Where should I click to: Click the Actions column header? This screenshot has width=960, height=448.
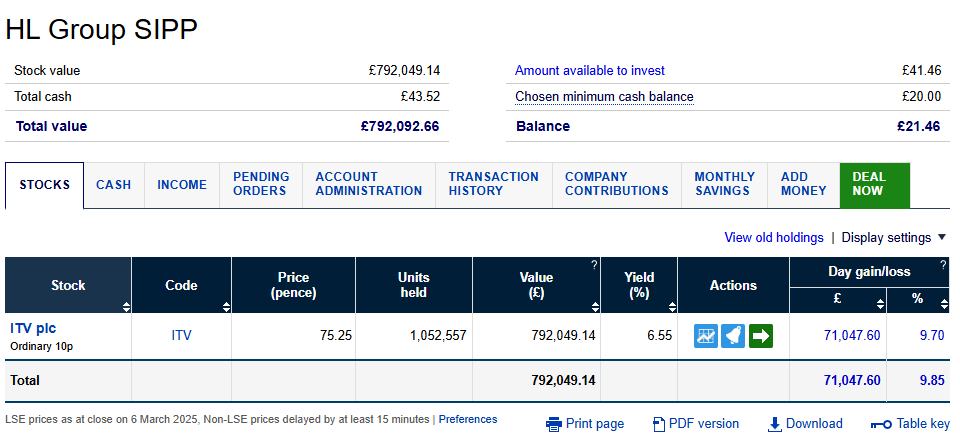tap(733, 285)
